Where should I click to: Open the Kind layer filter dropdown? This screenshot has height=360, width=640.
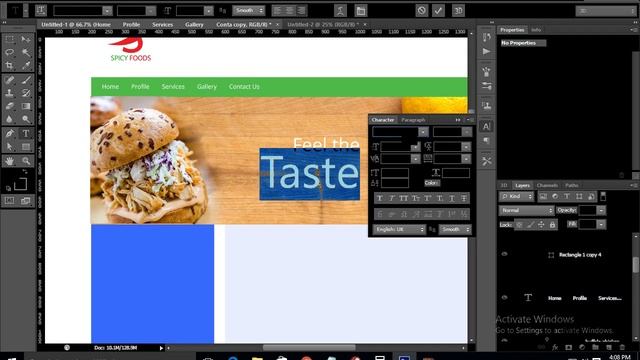click(x=516, y=196)
